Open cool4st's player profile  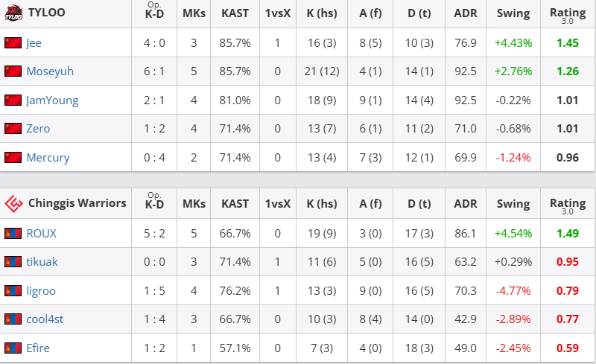pyautogui.click(x=45, y=319)
